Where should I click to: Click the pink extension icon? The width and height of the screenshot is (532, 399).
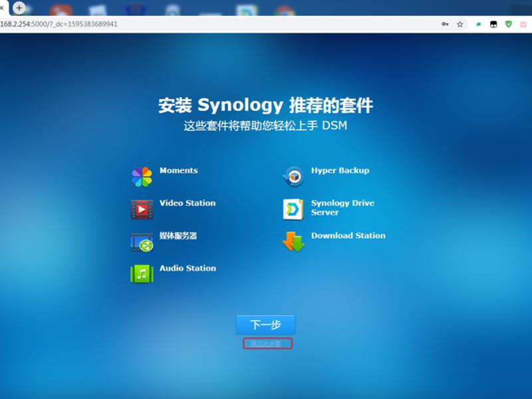point(523,24)
